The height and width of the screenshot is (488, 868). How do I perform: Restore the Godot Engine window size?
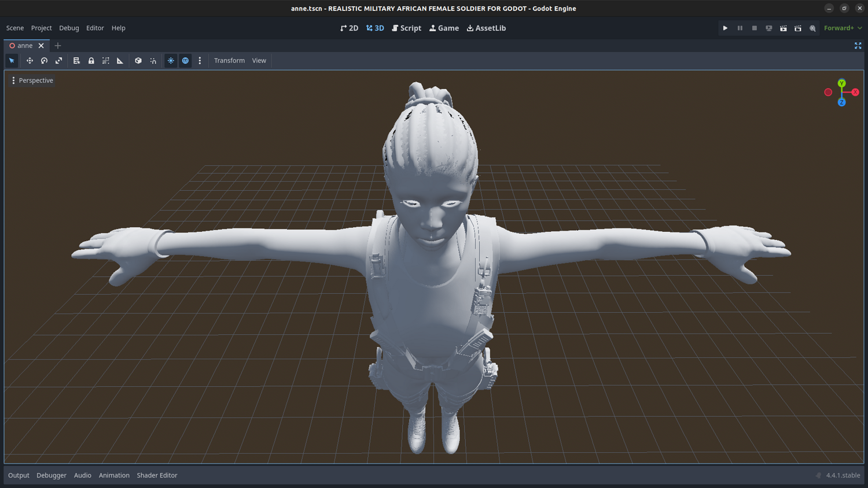pos(844,8)
